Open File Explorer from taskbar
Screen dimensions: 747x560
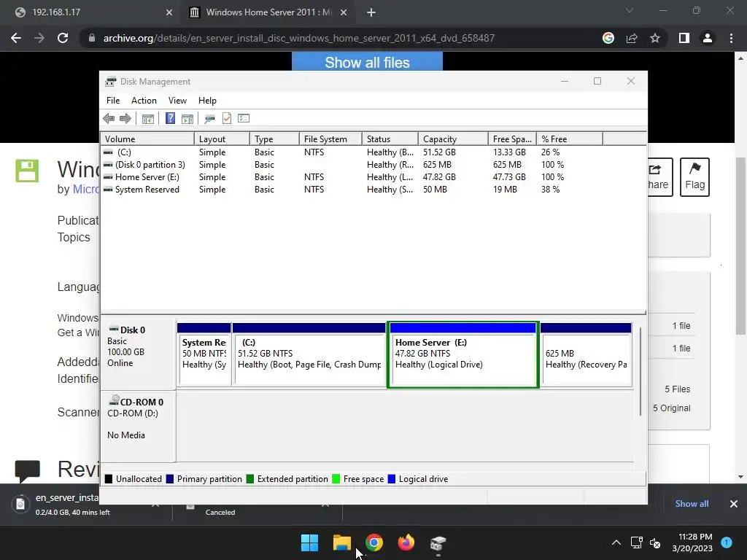pos(342,542)
